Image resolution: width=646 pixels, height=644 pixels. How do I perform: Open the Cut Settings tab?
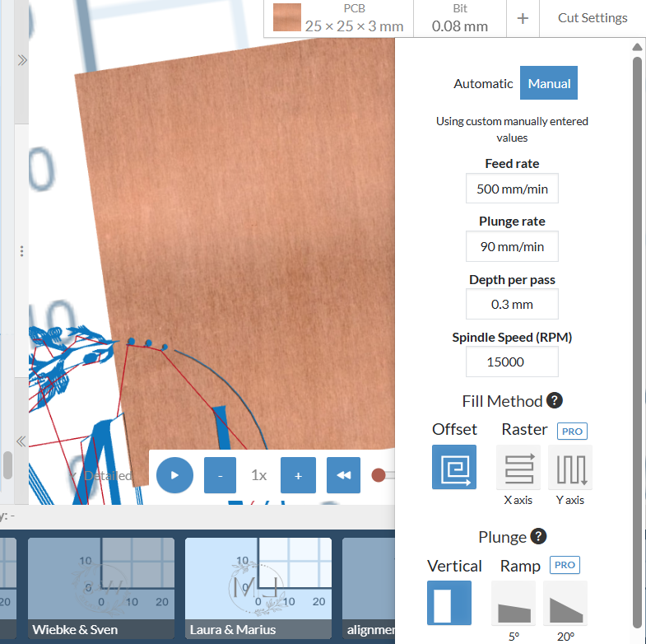(593, 18)
